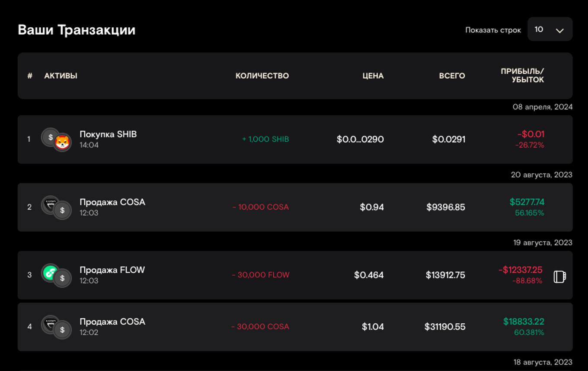
Task: Click the COSA token icon in row 4
Action: (x=50, y=324)
